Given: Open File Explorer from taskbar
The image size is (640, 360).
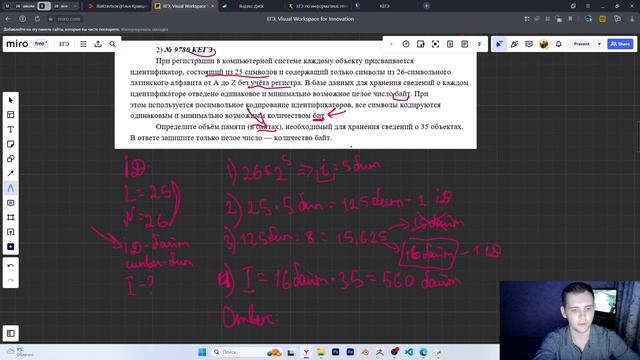Looking at the screenshot, I should [320, 352].
